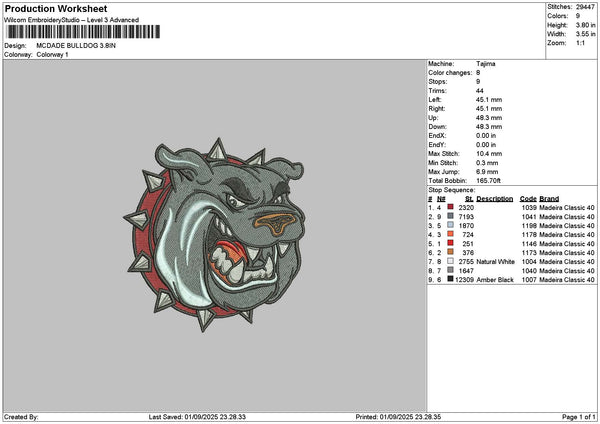
Task: Click stitch count '376' in row 6
Action: (x=468, y=253)
